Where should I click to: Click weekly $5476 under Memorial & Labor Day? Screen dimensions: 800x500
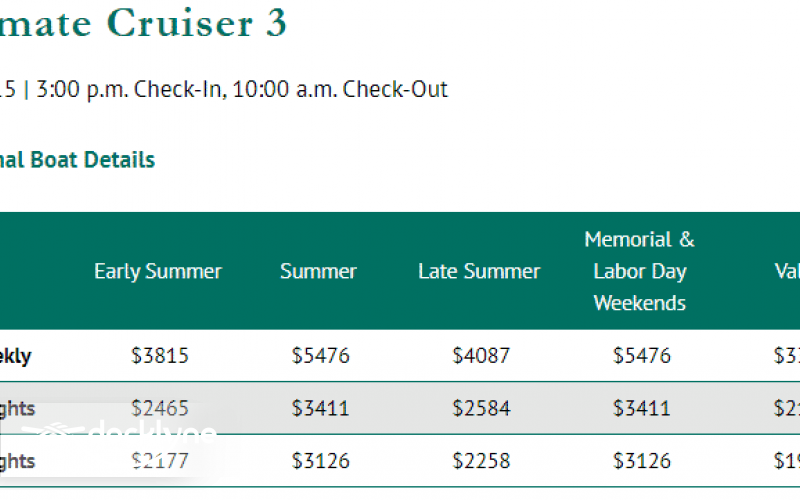642,356
